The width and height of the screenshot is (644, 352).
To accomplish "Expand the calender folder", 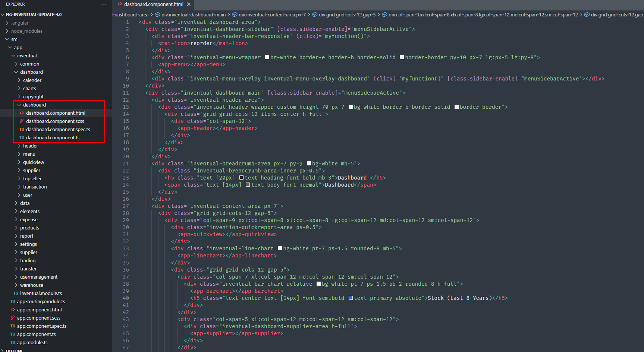I will [x=19, y=80].
